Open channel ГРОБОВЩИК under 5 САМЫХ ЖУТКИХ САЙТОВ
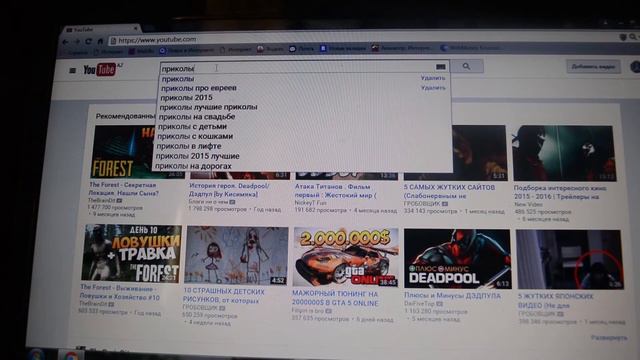This screenshot has height=360, width=640. tap(422, 203)
